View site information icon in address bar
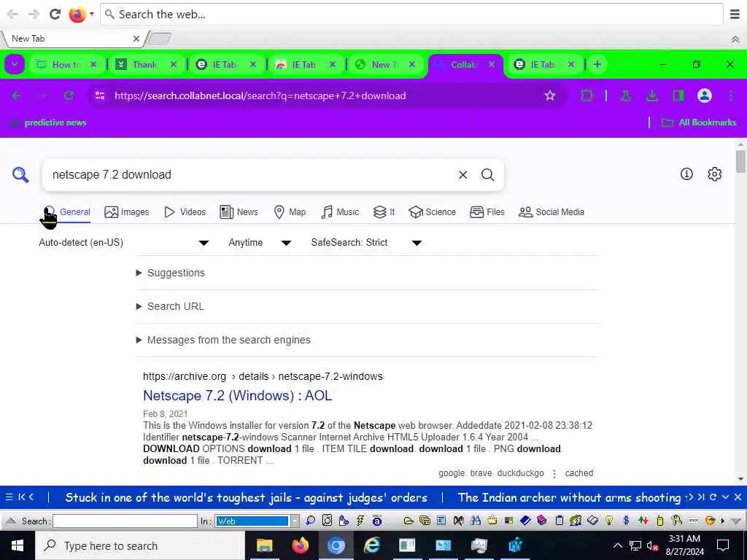747x560 pixels. (x=99, y=96)
